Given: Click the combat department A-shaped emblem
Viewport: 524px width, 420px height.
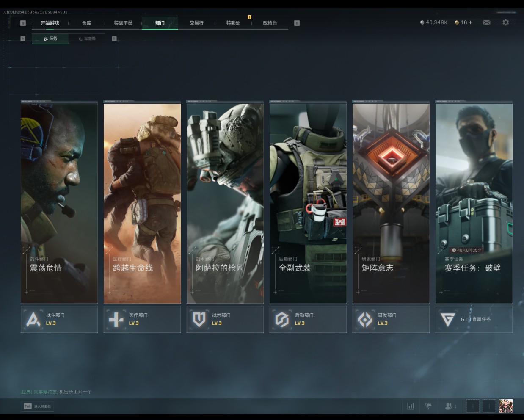Looking at the screenshot, I should pos(33,320).
